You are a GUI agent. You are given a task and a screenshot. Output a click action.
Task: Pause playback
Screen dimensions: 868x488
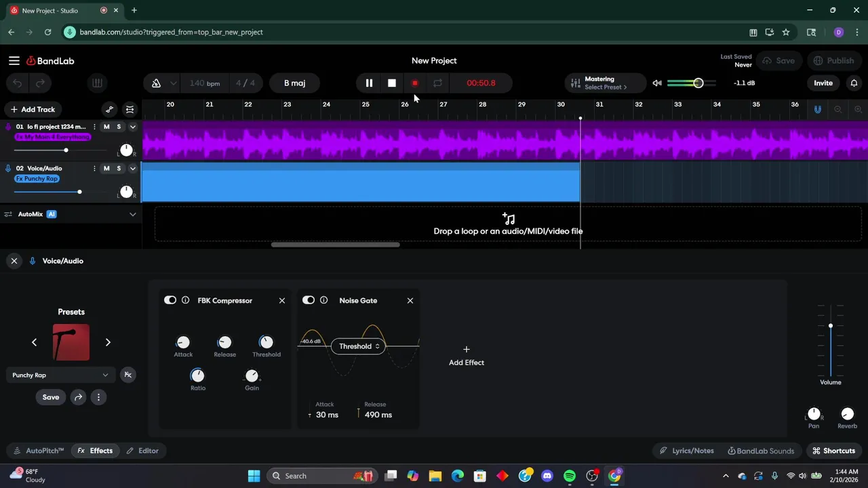click(x=369, y=83)
